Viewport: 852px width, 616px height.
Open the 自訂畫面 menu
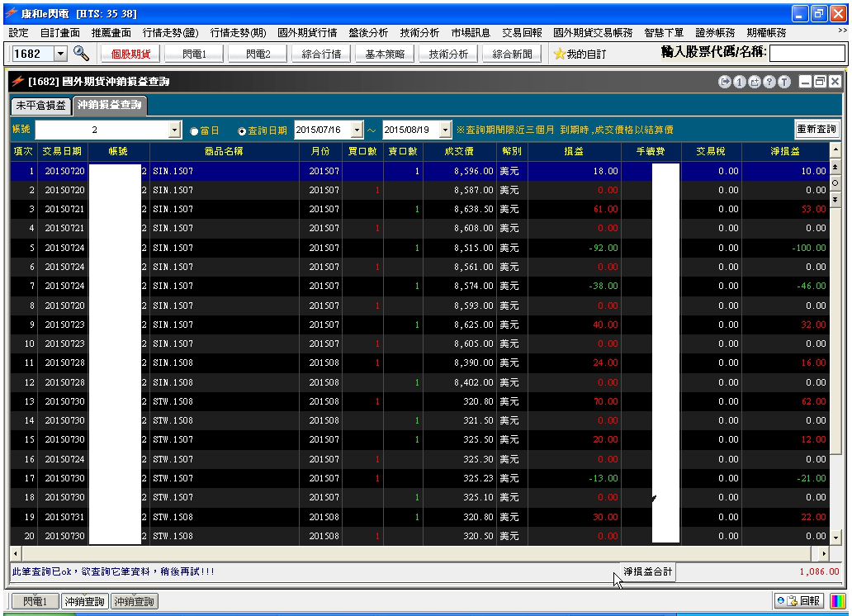click(x=59, y=33)
